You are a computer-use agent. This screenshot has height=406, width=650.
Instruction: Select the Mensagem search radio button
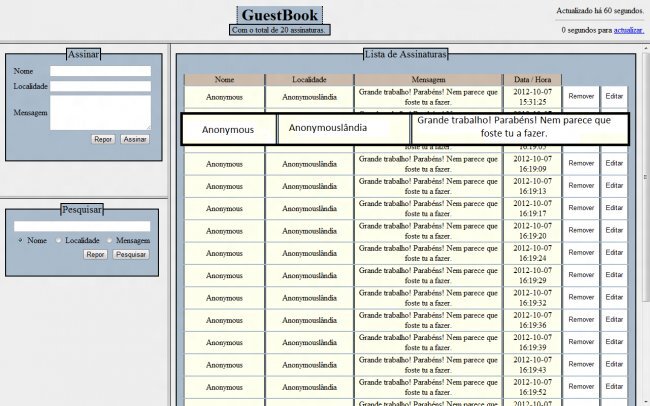(109, 241)
